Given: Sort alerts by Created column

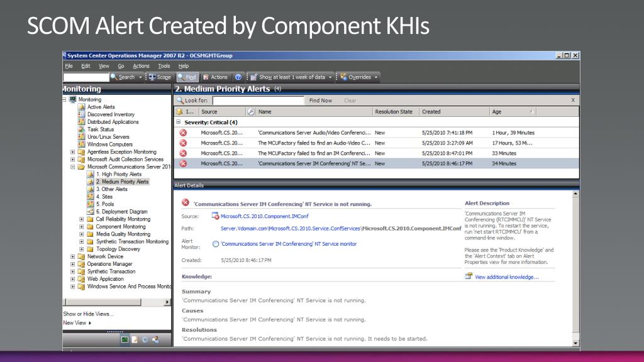Looking at the screenshot, I should tap(454, 112).
